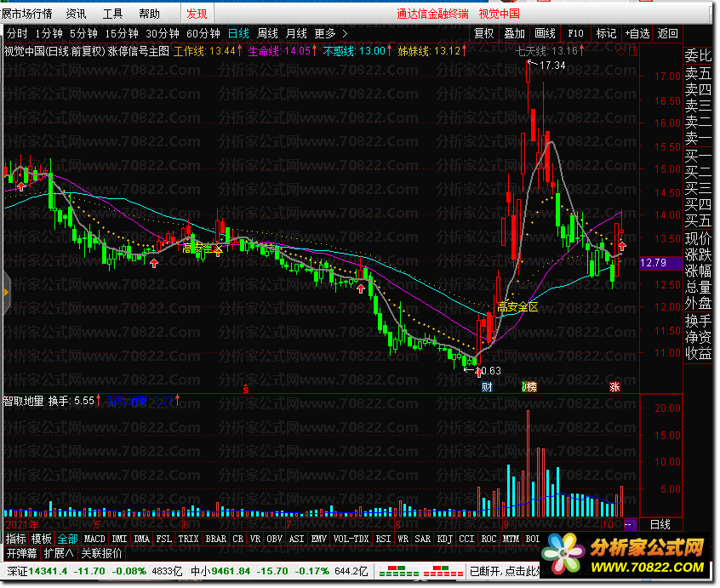Click the 开弹幕 button

pos(21,554)
